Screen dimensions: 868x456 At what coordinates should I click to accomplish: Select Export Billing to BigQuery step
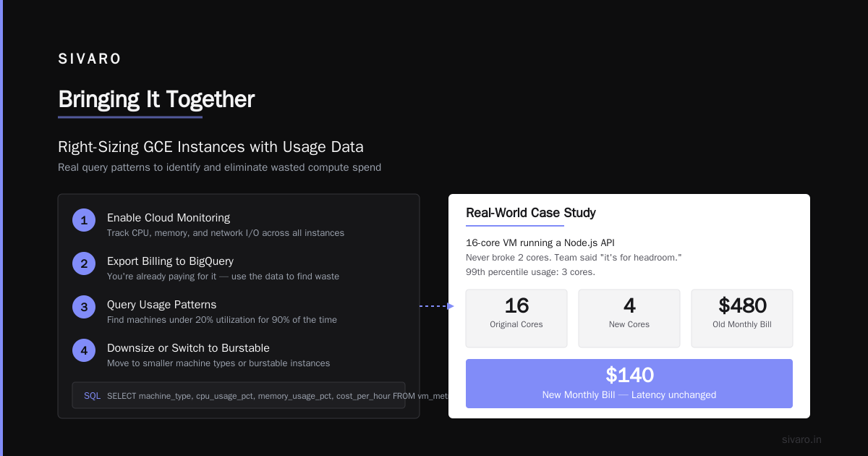tap(239, 268)
